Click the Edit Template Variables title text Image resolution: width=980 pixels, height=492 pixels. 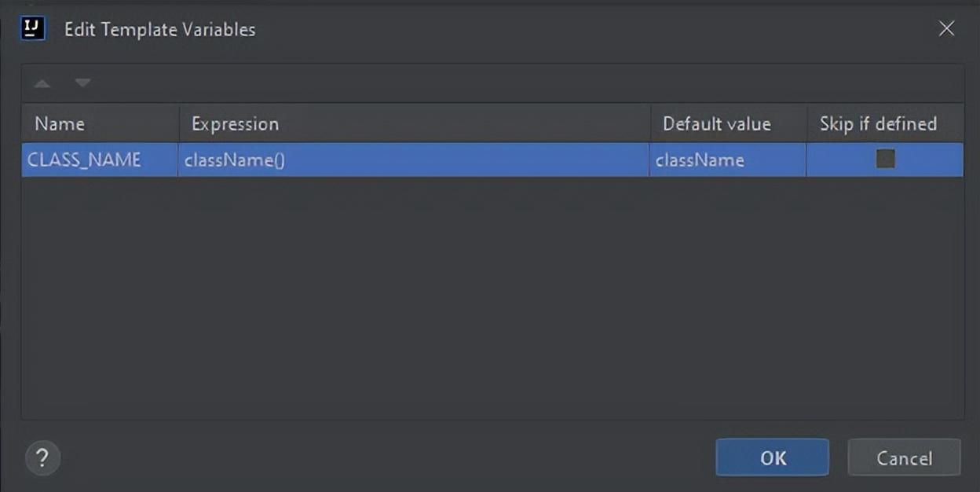[x=159, y=30]
